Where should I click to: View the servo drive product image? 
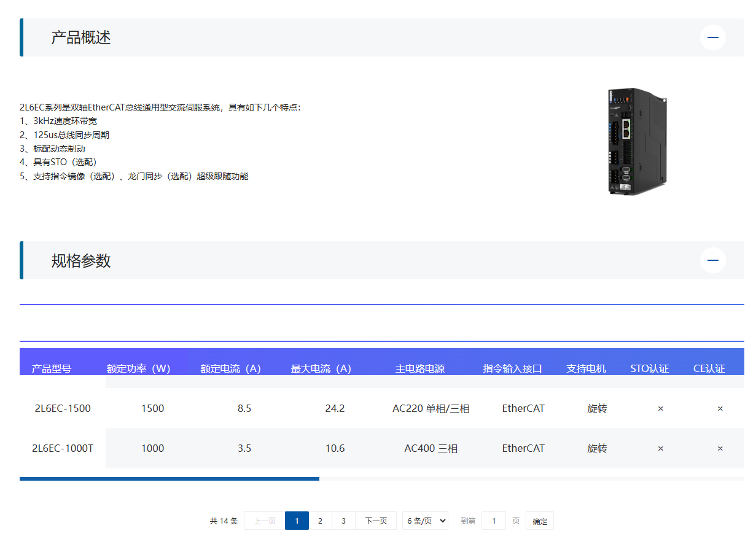click(639, 141)
